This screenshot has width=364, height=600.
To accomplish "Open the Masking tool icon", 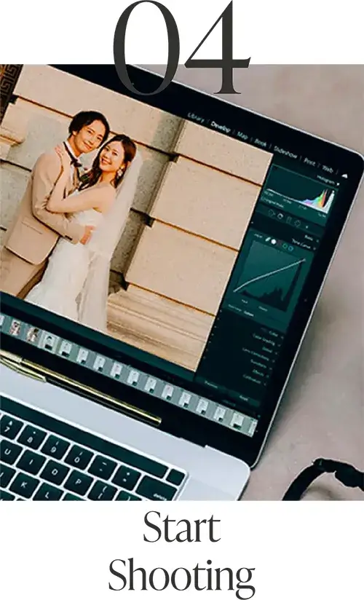I will click(298, 223).
